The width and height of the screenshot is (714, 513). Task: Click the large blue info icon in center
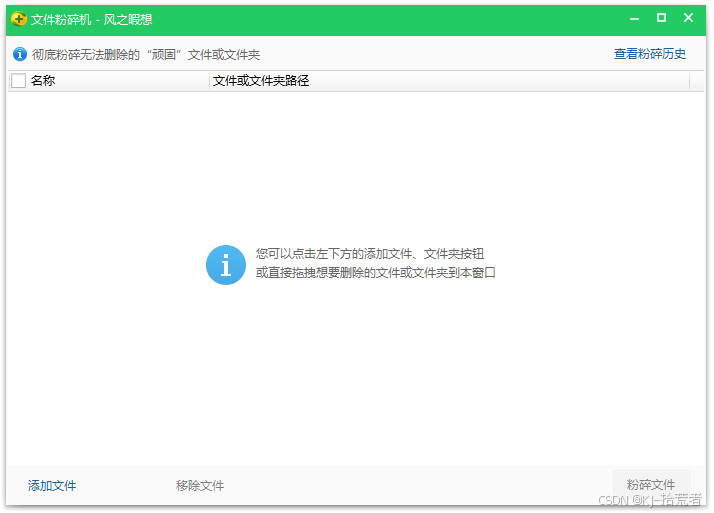click(x=226, y=264)
